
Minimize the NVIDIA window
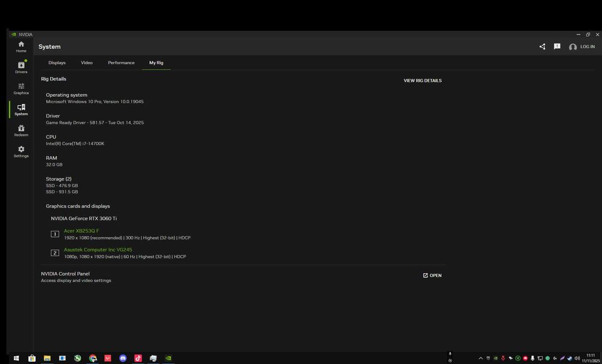pos(579,34)
